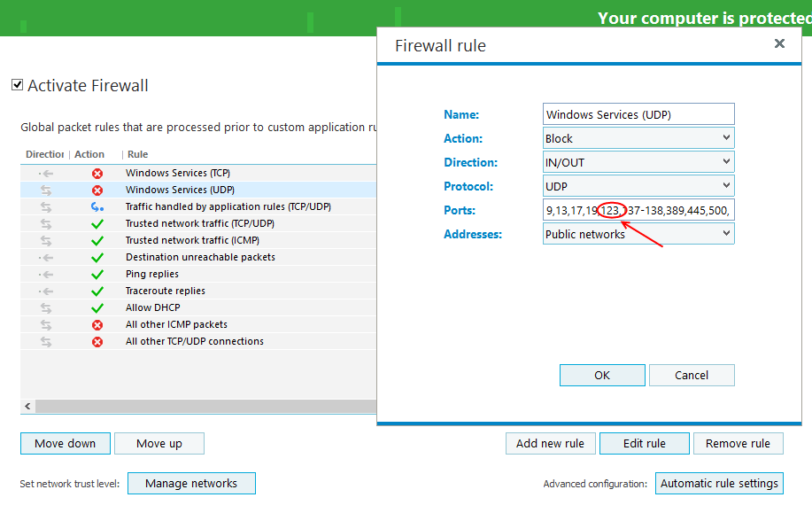Click the block icon for All other ICMP packets
The image size is (812, 513).
(97, 324)
